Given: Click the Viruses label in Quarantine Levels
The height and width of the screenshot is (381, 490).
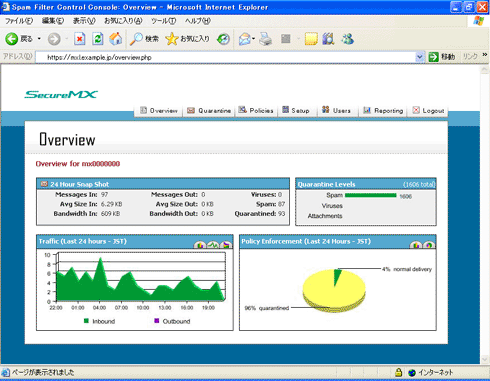Looking at the screenshot, I should 332,206.
